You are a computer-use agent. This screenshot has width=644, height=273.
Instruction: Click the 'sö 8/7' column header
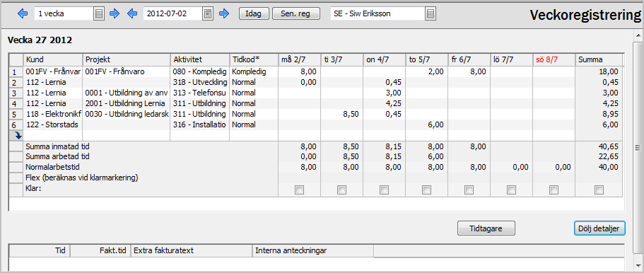[x=554, y=59]
